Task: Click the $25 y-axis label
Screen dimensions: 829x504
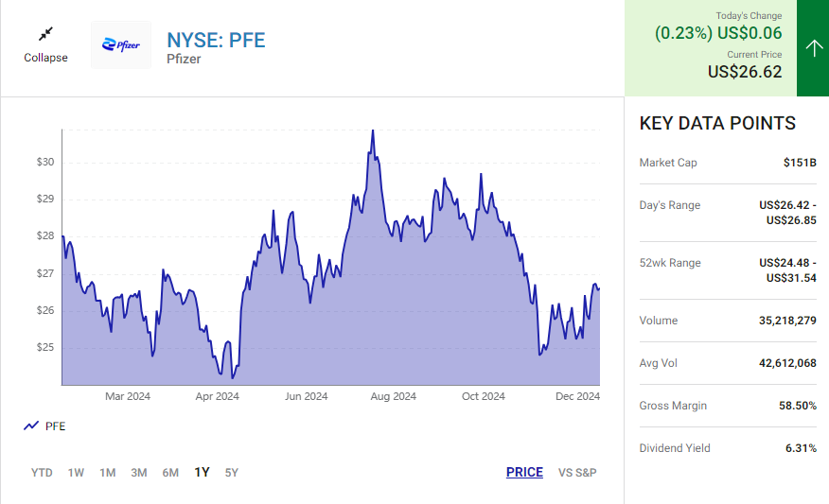Action: tap(45, 348)
